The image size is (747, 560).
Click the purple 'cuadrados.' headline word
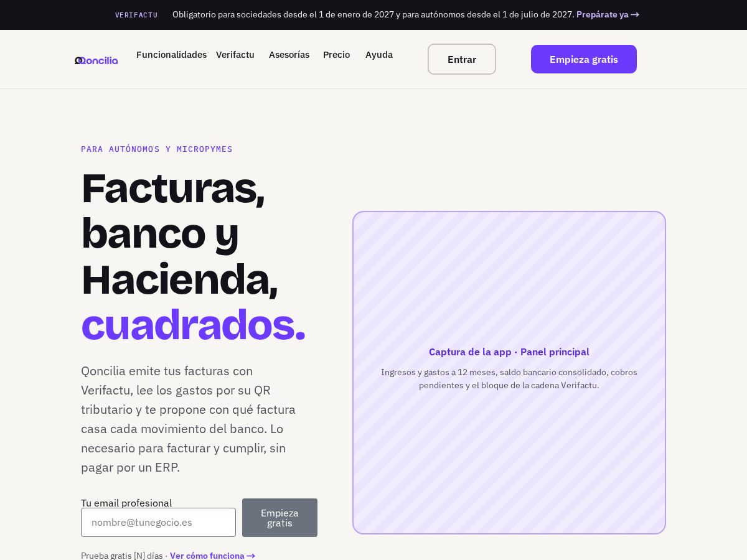click(x=193, y=325)
